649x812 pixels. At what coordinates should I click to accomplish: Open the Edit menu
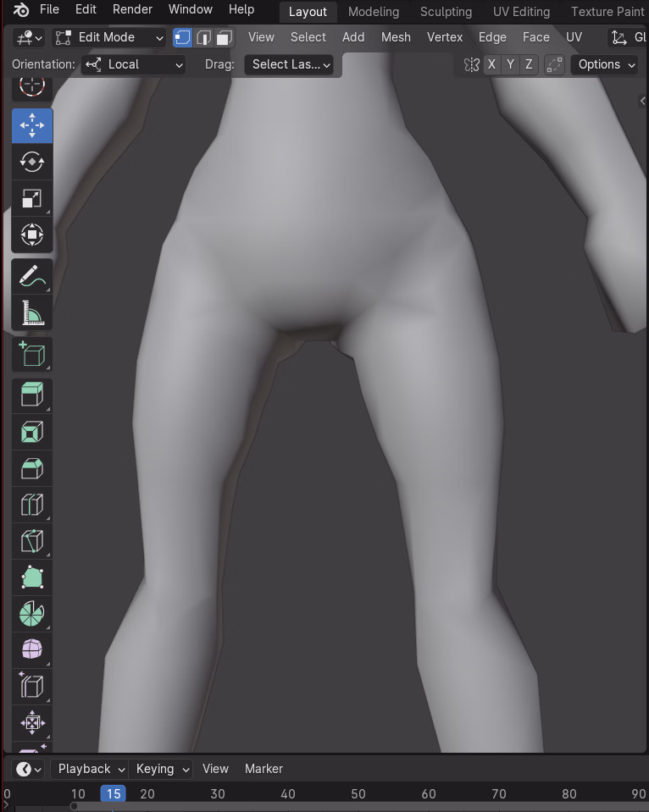coord(86,9)
